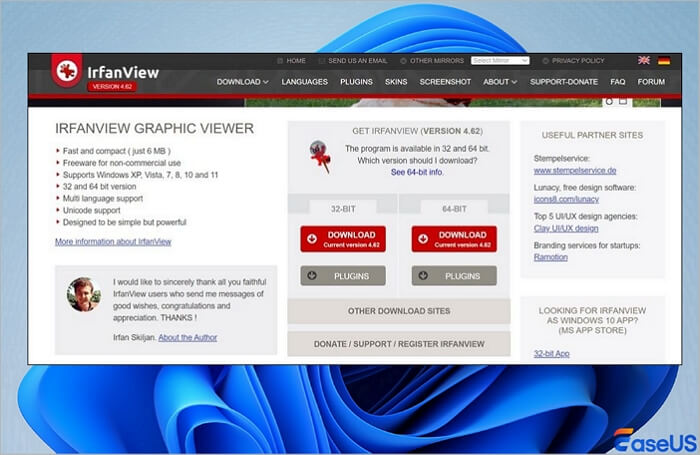Click the 'Useful Partner Sites' heading

click(592, 135)
